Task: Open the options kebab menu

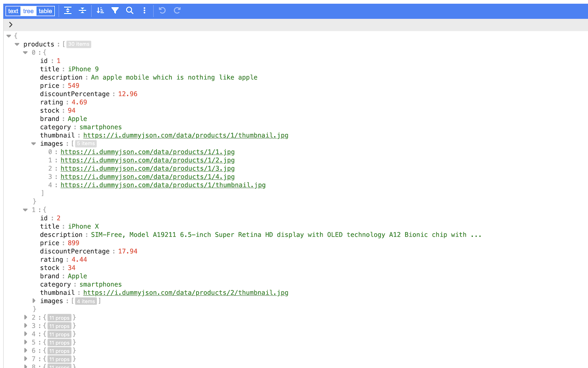Action: 144,10
